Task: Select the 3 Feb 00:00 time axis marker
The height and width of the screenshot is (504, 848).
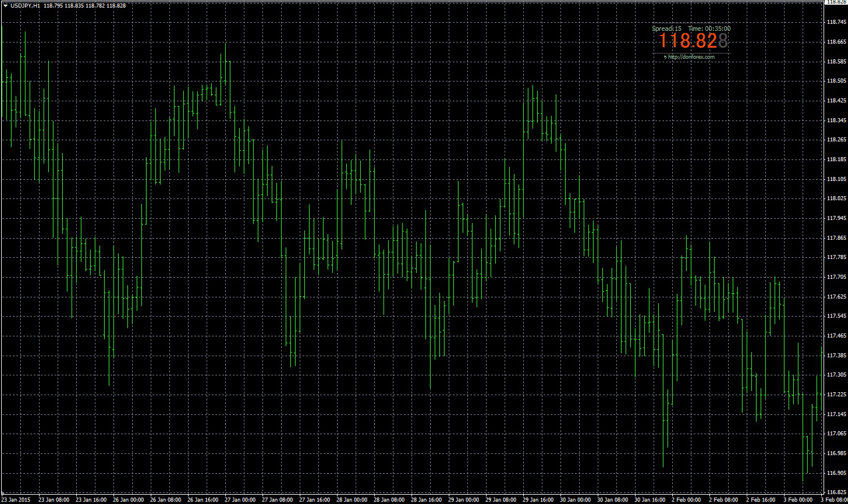Action: coord(797,499)
